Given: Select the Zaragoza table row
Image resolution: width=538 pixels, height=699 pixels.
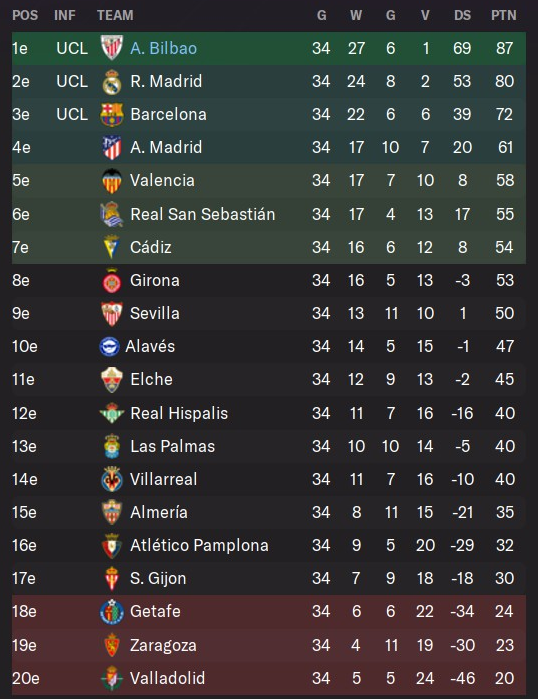Looking at the screenshot, I should tap(269, 645).
